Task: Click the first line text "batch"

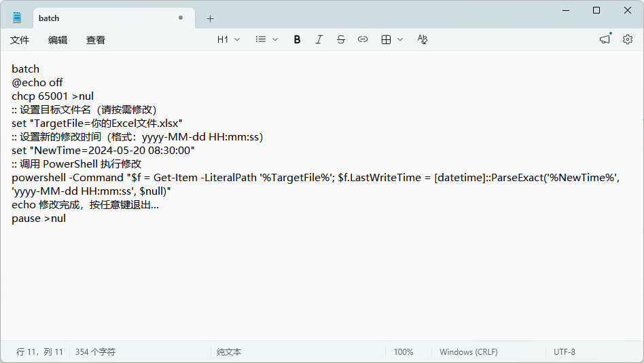Action: pos(25,69)
